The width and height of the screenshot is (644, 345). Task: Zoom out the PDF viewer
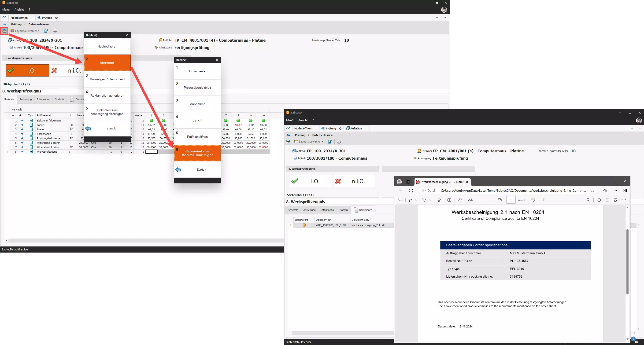pyautogui.click(x=482, y=200)
